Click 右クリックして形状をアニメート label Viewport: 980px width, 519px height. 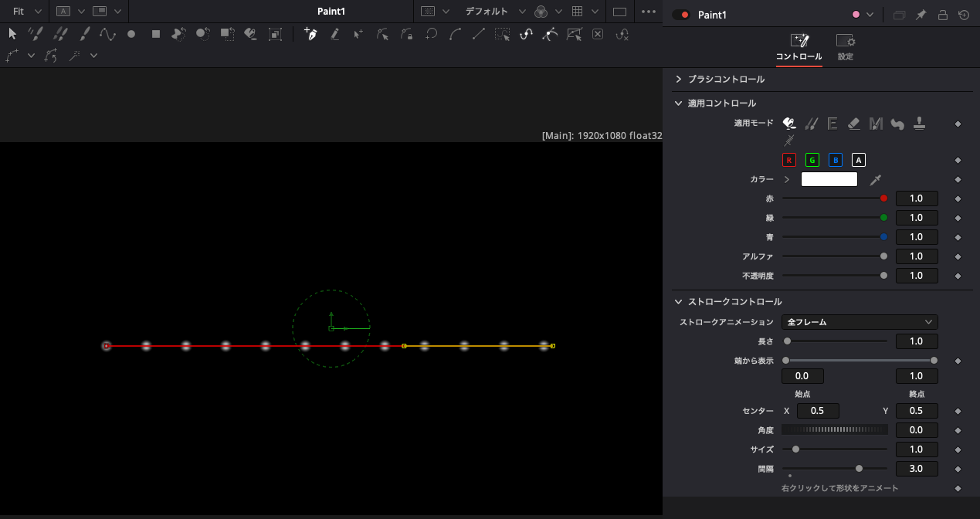[x=839, y=488]
